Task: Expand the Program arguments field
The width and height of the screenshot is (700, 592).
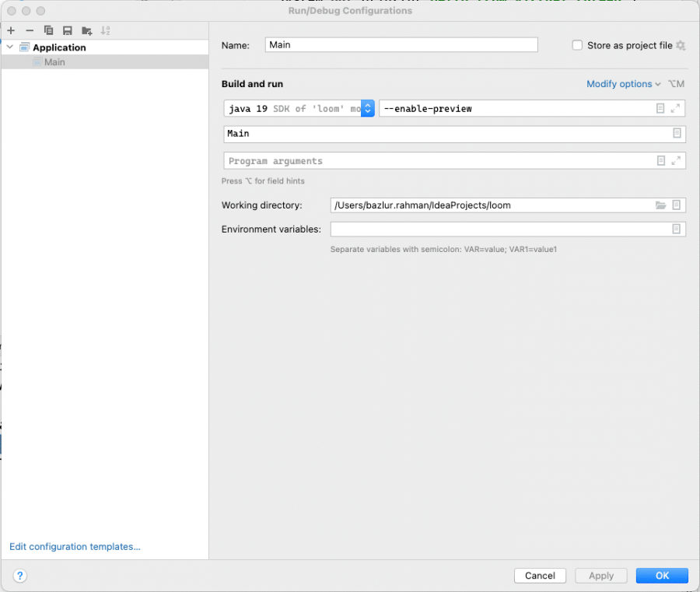Action: [x=676, y=161]
